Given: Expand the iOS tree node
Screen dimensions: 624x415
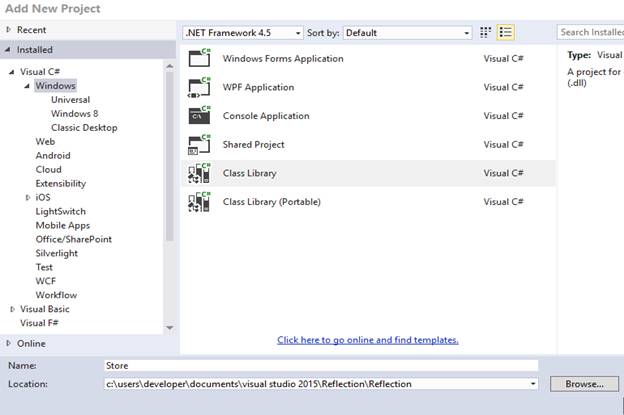Looking at the screenshot, I should (27, 197).
